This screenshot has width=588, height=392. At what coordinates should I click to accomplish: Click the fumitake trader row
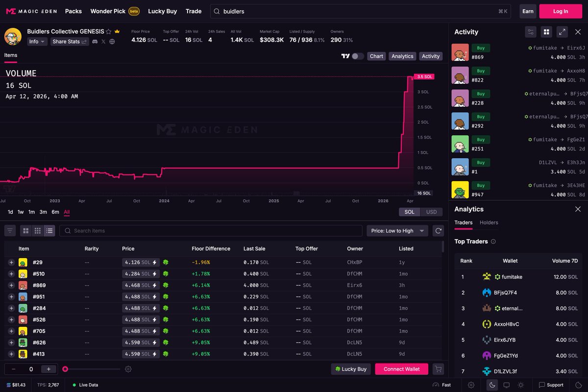coord(519,277)
